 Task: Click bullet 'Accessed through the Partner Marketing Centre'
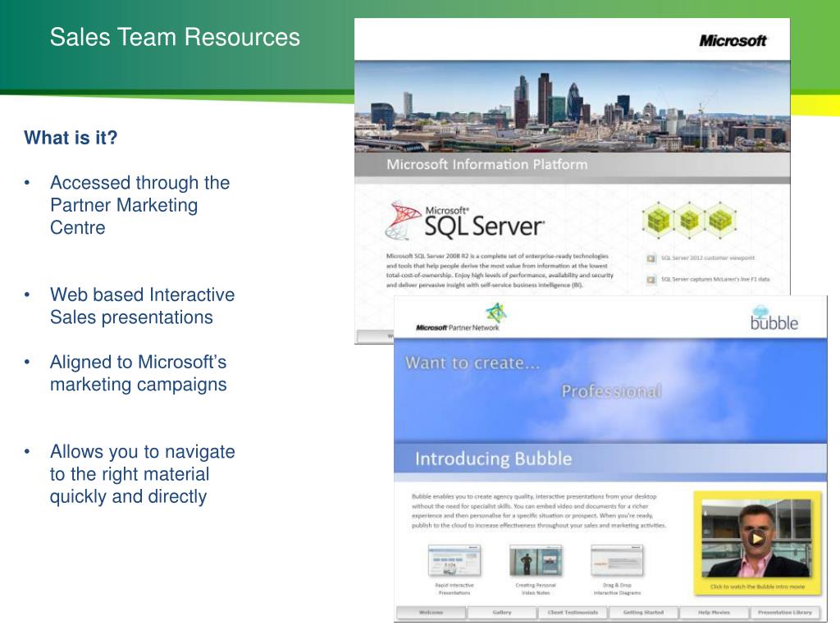pos(139,205)
